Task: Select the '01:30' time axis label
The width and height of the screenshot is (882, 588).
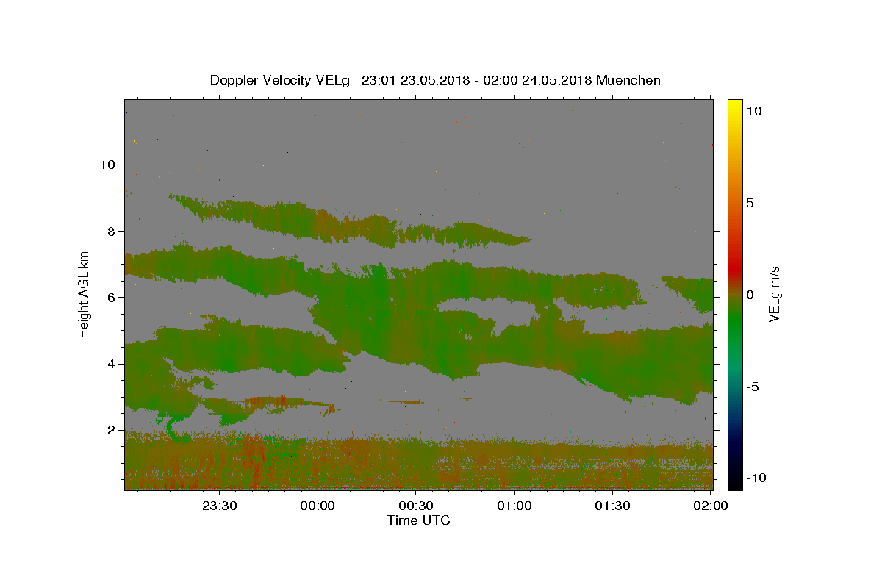Action: pyautogui.click(x=612, y=506)
